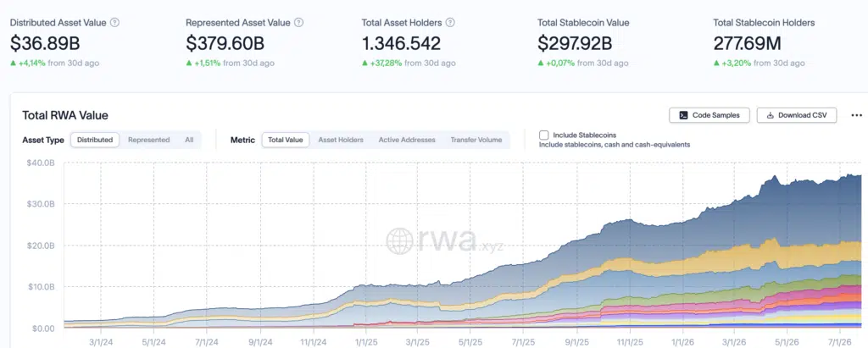Click the download icon beside Download CSV

[x=770, y=116]
